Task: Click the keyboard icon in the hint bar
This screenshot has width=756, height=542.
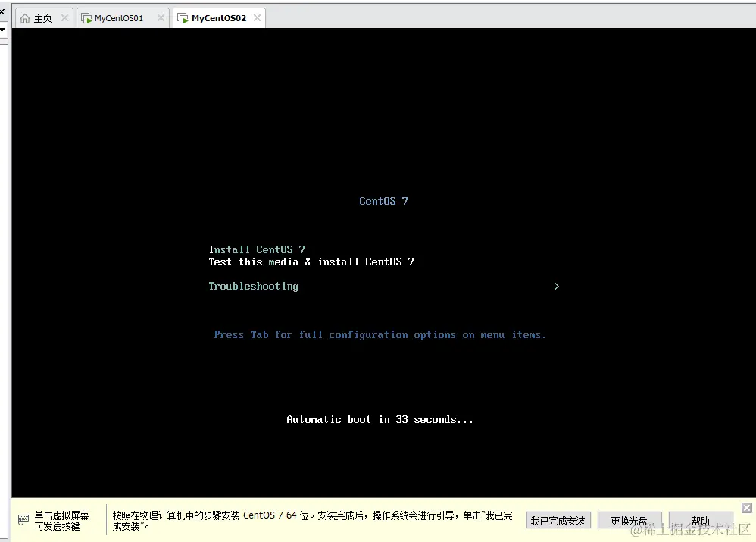Action: (x=23, y=520)
